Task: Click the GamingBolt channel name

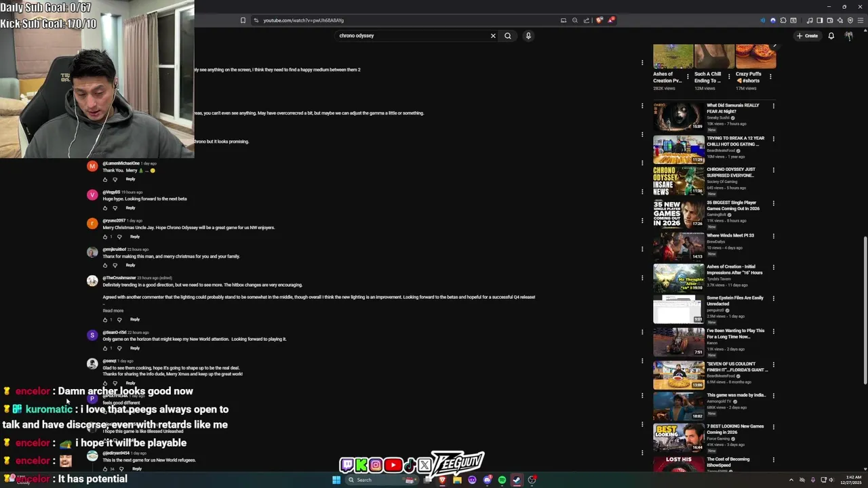Action: (x=716, y=215)
